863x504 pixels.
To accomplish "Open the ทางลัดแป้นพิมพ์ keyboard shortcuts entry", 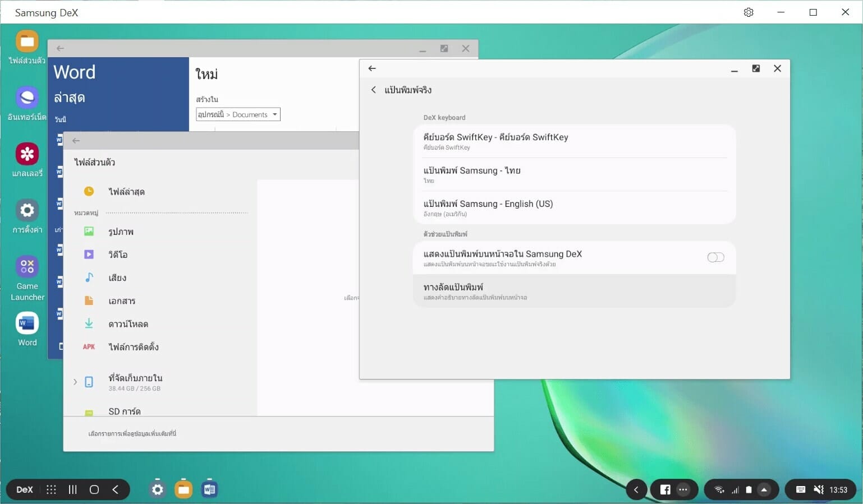I will (x=574, y=291).
